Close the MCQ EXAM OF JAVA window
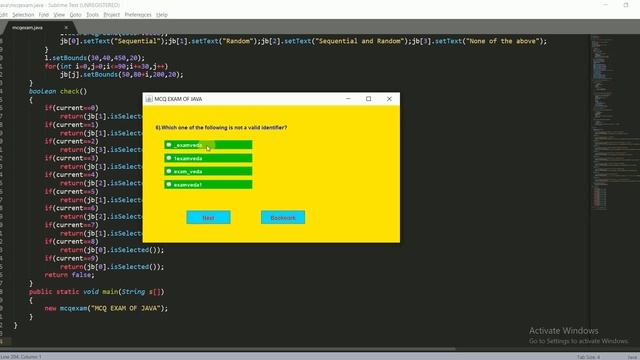This screenshot has width=640, height=360. click(x=389, y=99)
